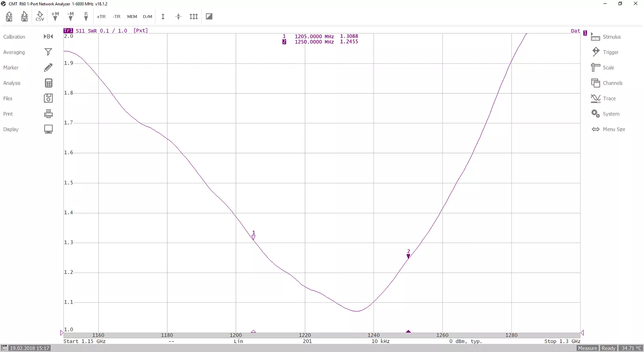Screen dimensions: 644x352
Task: Click the auto reference value icon
Action: (x=178, y=17)
